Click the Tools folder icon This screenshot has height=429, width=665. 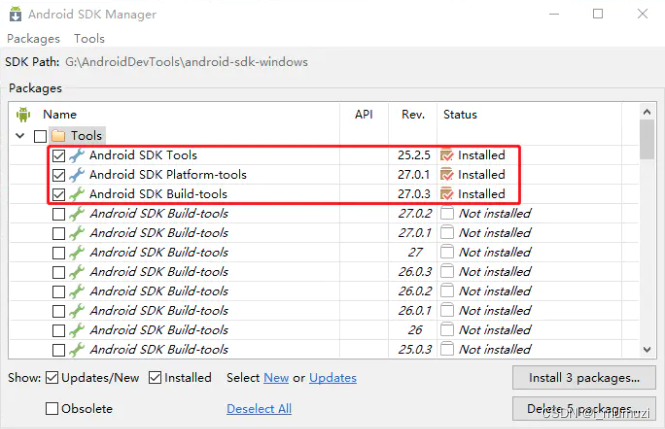pyautogui.click(x=58, y=136)
